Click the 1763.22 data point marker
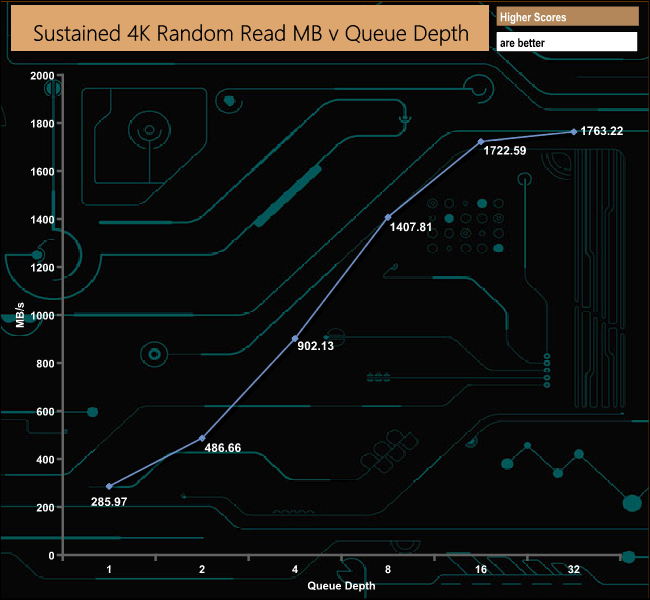This screenshot has width=650, height=600. pyautogui.click(x=574, y=132)
